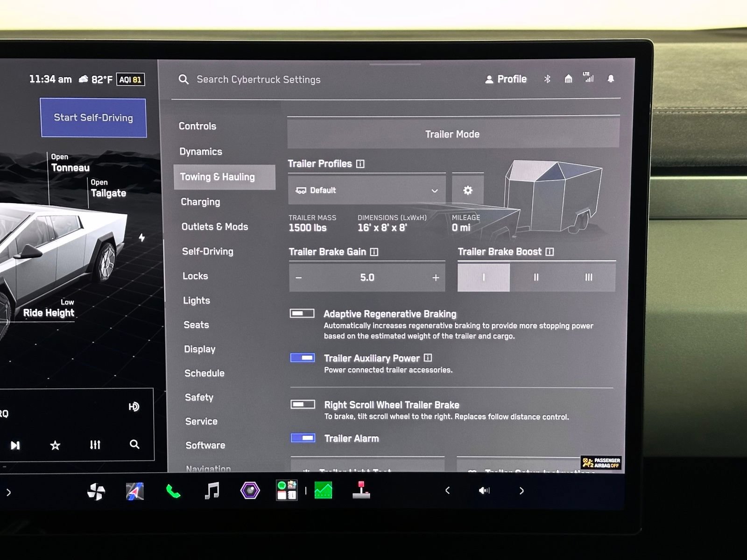The width and height of the screenshot is (747, 560).
Task: Open the green stocks chart app
Action: (x=323, y=490)
